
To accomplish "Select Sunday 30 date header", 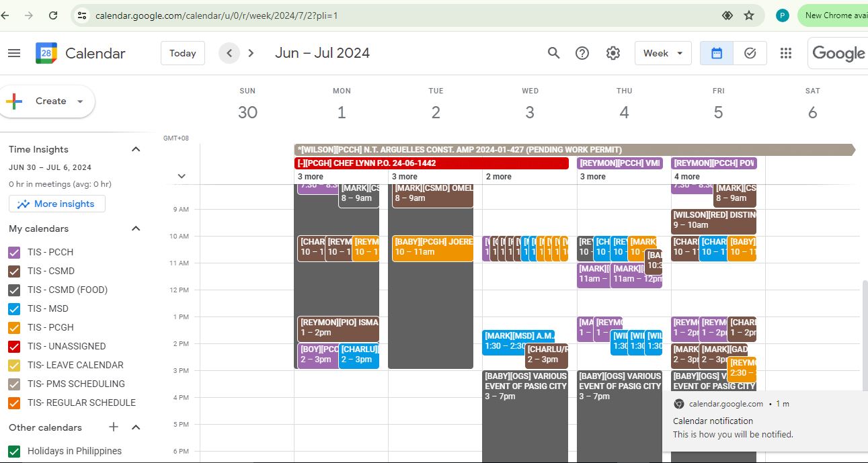I will [x=247, y=112].
